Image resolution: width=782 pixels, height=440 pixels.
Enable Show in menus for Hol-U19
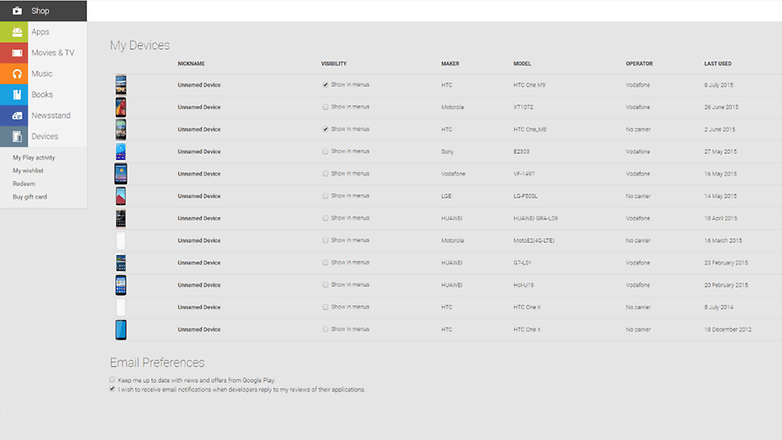pyautogui.click(x=325, y=285)
